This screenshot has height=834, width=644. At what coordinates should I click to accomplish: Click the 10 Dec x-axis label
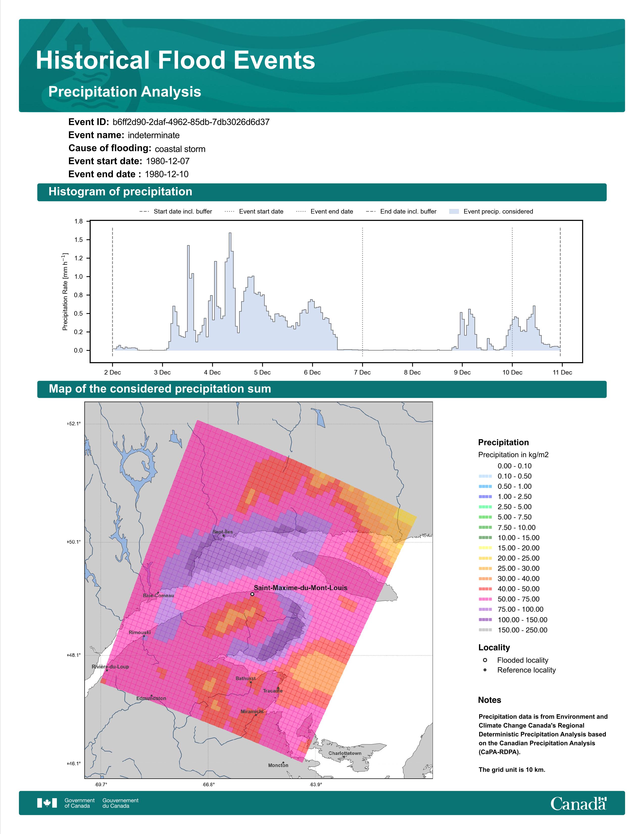click(x=512, y=372)
